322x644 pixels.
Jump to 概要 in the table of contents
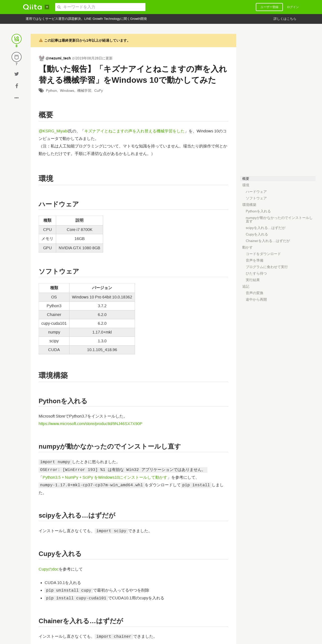pyautogui.click(x=278, y=179)
